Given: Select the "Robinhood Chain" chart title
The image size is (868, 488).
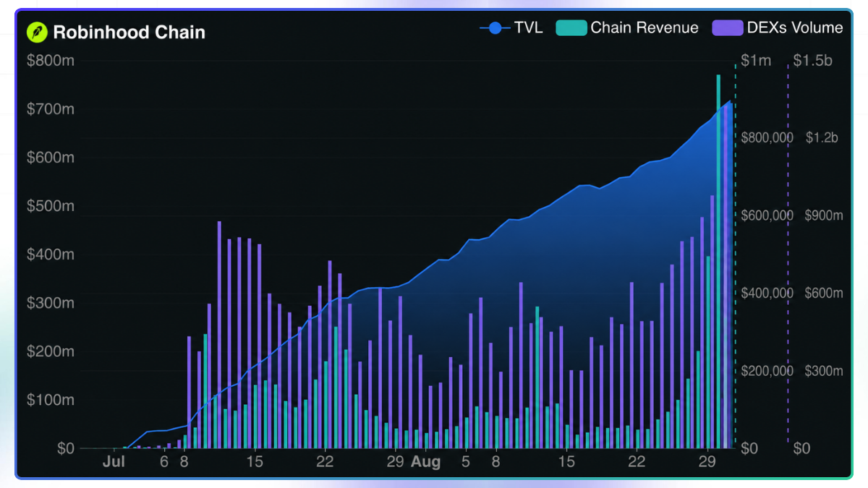Looking at the screenshot, I should pyautogui.click(x=129, y=33).
